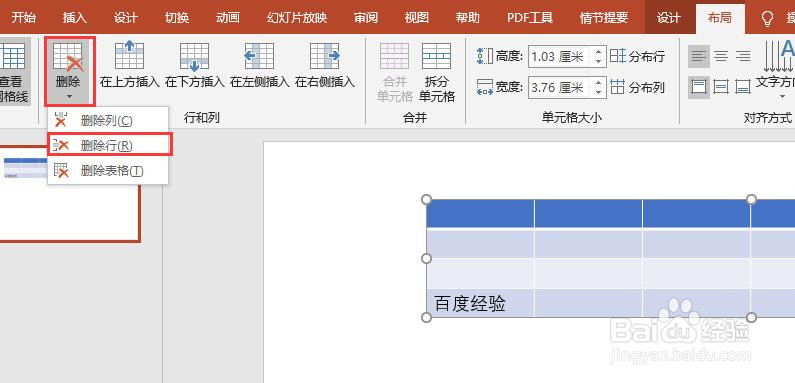Screen dimensions: 795x383
Task: Increase column width with up spinner
Action: pyautogui.click(x=599, y=82)
